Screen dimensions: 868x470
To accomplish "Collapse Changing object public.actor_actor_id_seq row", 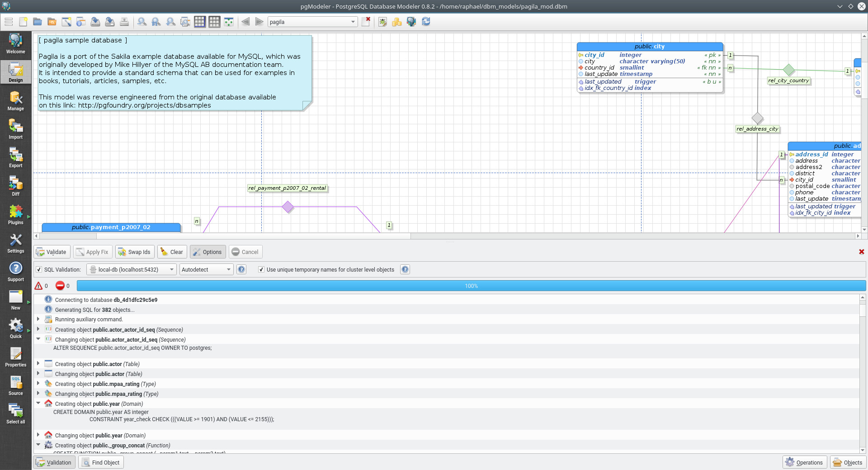I will click(38, 339).
